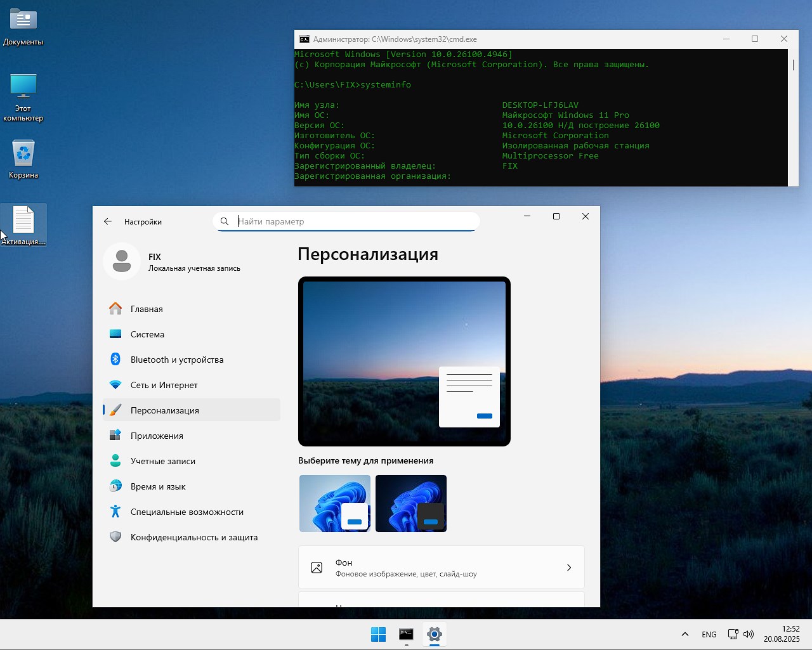Apply the light Windows theme thumbnail
The image size is (812, 650).
tap(335, 504)
